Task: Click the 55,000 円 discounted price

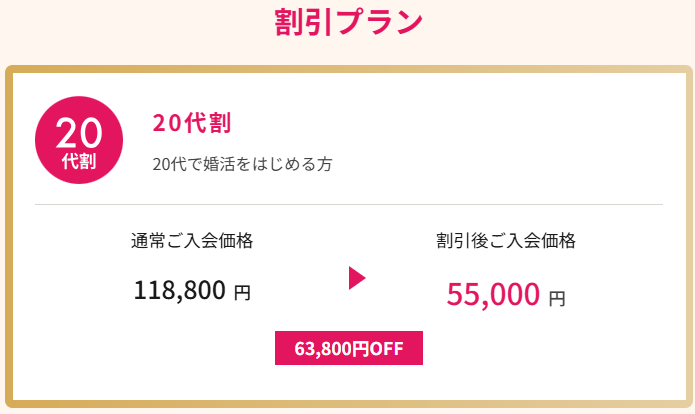Action: click(506, 294)
